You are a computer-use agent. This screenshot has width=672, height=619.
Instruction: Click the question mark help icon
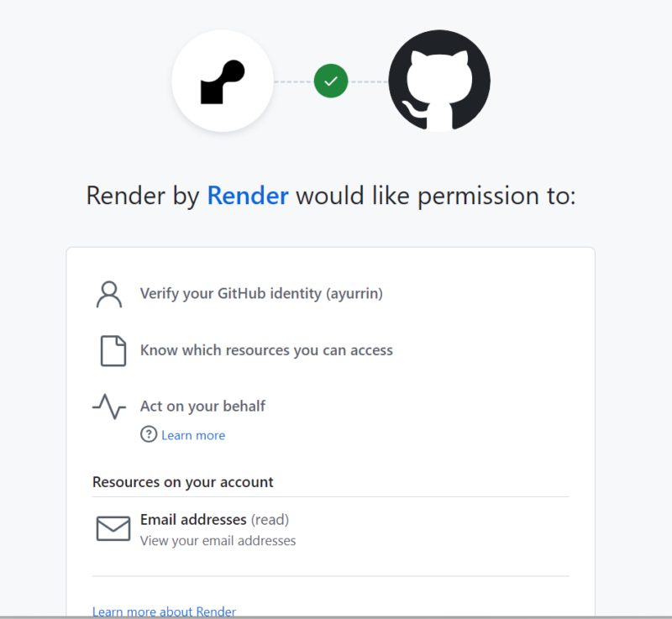click(149, 434)
